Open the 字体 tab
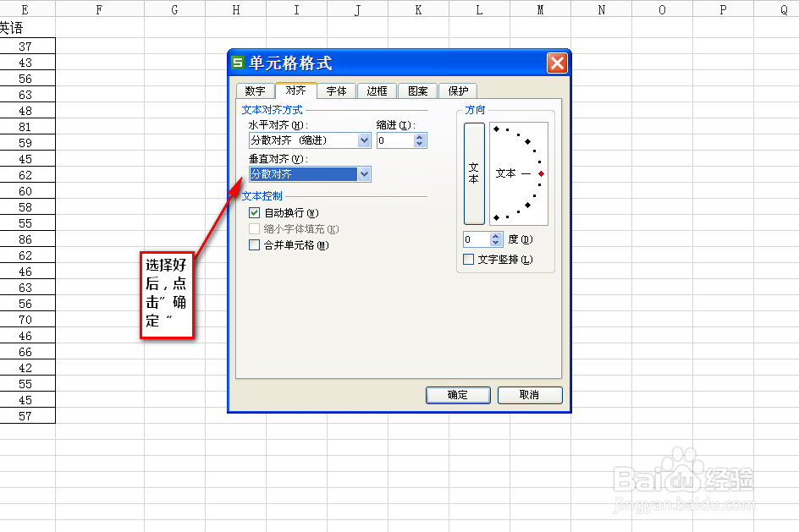 (x=337, y=90)
